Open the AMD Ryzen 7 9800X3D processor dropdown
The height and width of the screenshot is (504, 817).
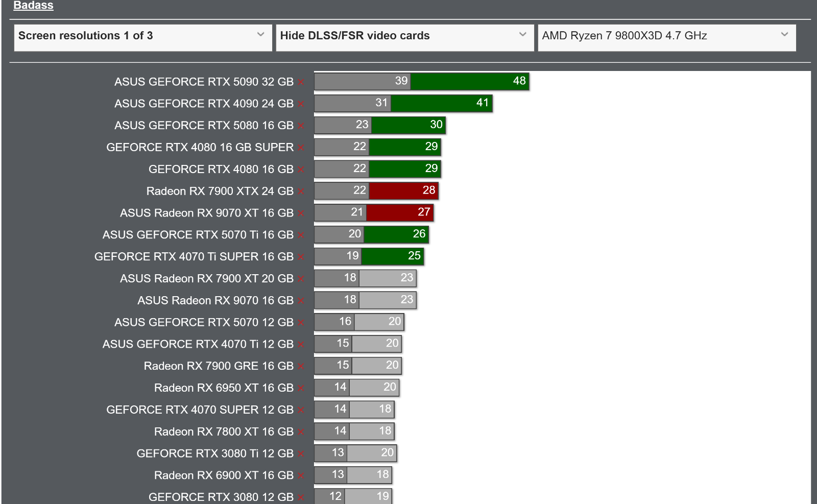(667, 37)
